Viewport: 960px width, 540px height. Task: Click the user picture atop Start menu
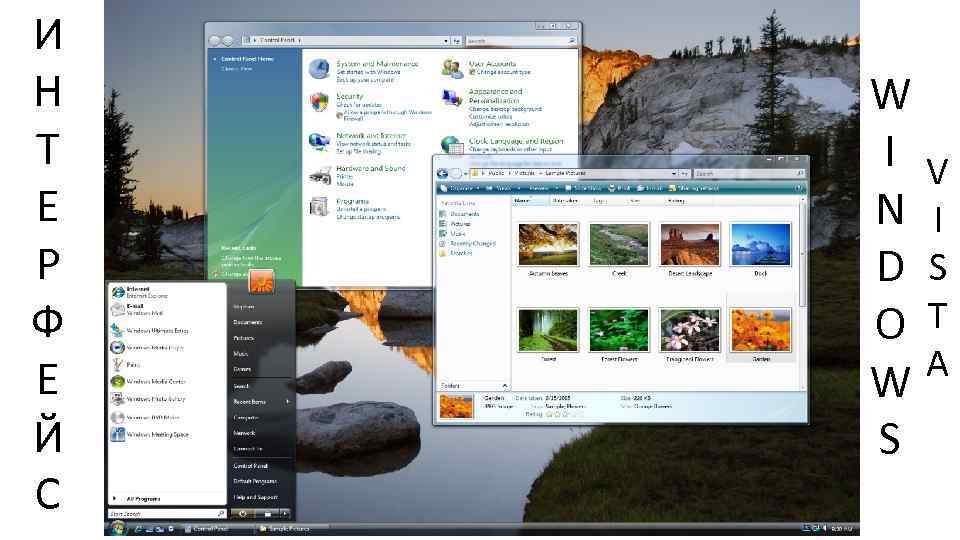(x=261, y=282)
